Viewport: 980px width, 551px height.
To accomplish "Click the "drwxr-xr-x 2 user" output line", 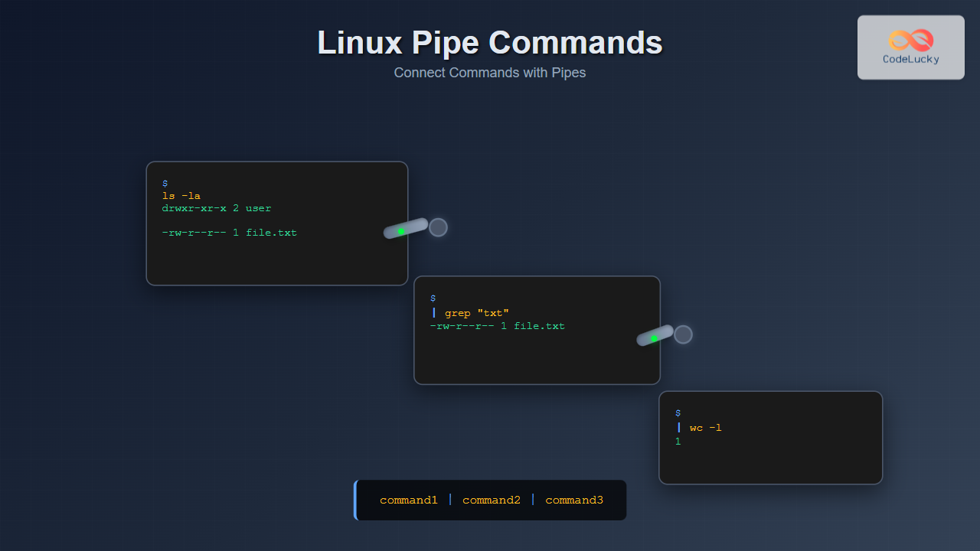I will pyautogui.click(x=217, y=208).
